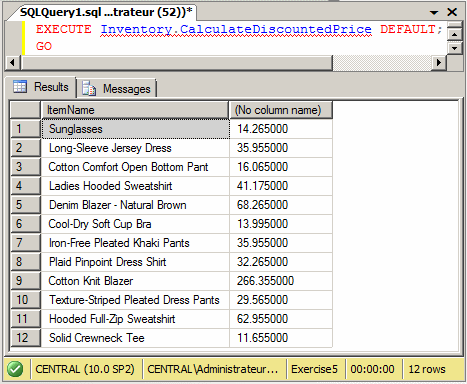Image resolution: width=467 pixels, height=384 pixels.
Task: Click the editor scroll down arrow
Action: coord(455,48)
